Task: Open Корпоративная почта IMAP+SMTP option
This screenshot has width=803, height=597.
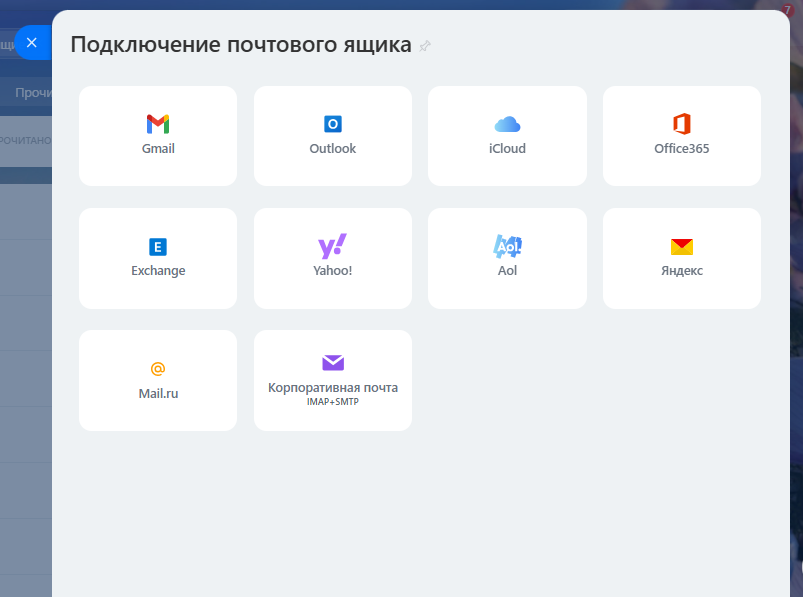Action: [333, 380]
